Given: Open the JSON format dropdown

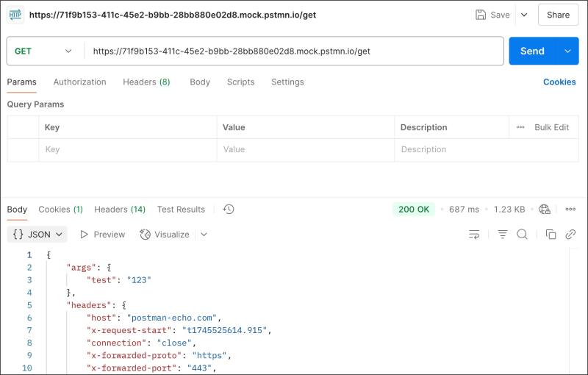Looking at the screenshot, I should [37, 235].
